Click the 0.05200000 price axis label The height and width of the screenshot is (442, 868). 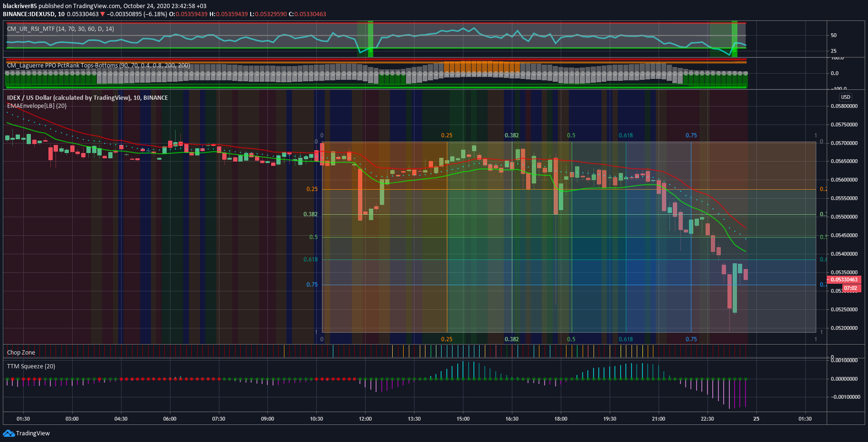[x=844, y=328]
